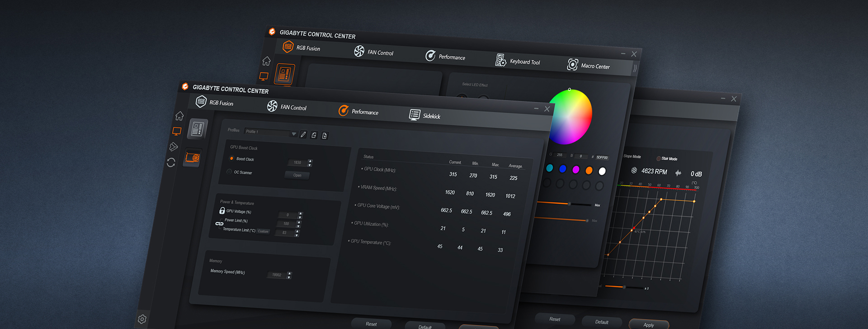
Task: Select the graphics card device icon
Action: point(193,158)
